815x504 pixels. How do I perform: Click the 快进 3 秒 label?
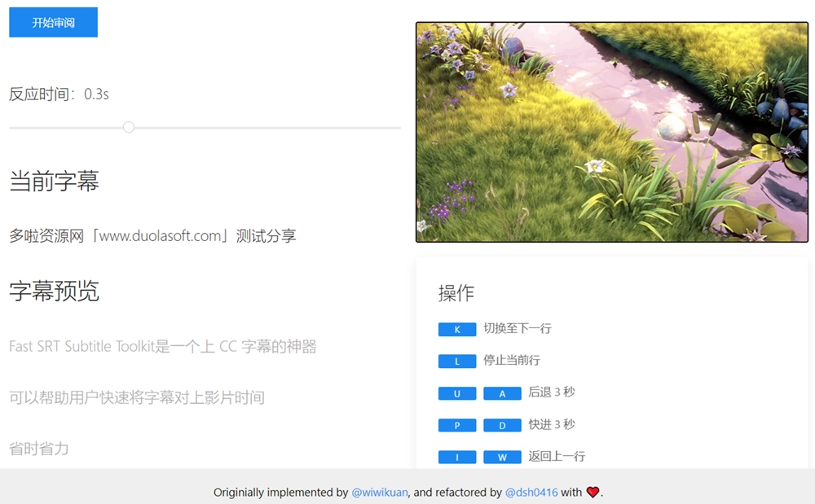pyautogui.click(x=552, y=424)
